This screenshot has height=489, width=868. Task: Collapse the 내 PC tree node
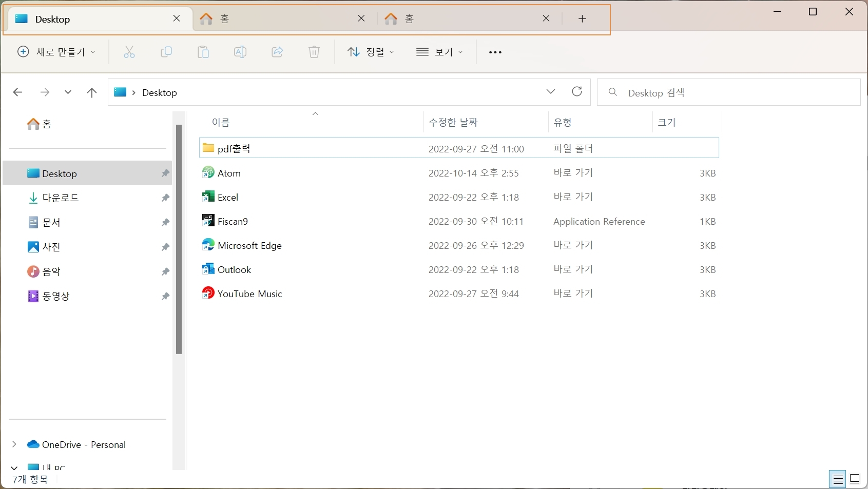click(14, 467)
